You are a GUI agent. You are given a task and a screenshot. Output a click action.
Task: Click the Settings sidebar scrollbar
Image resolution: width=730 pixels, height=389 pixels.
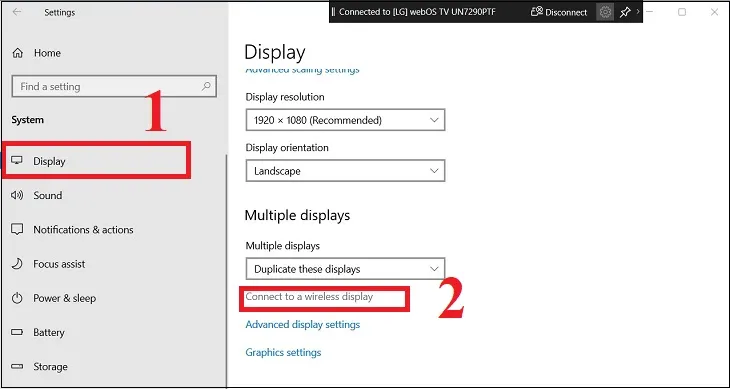tap(226, 270)
